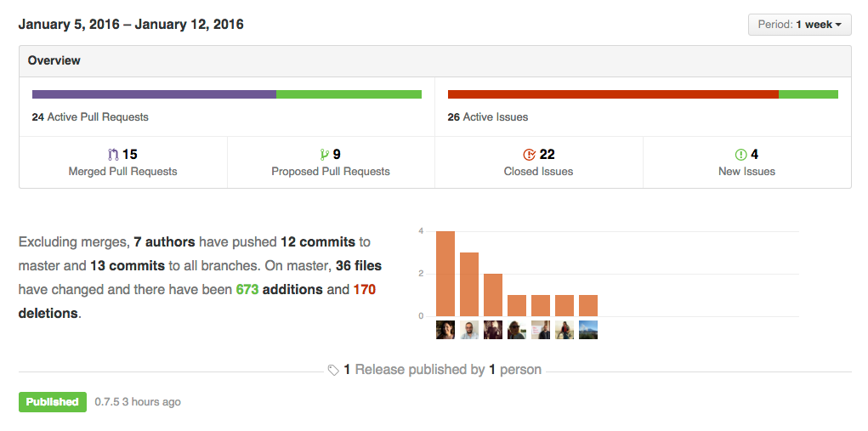
Task: Click the green new issues icon
Action: click(x=740, y=155)
